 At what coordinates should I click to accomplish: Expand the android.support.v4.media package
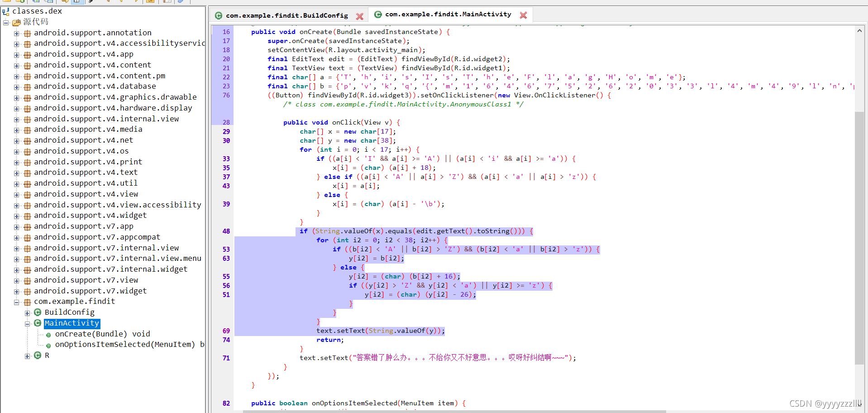[x=16, y=130]
